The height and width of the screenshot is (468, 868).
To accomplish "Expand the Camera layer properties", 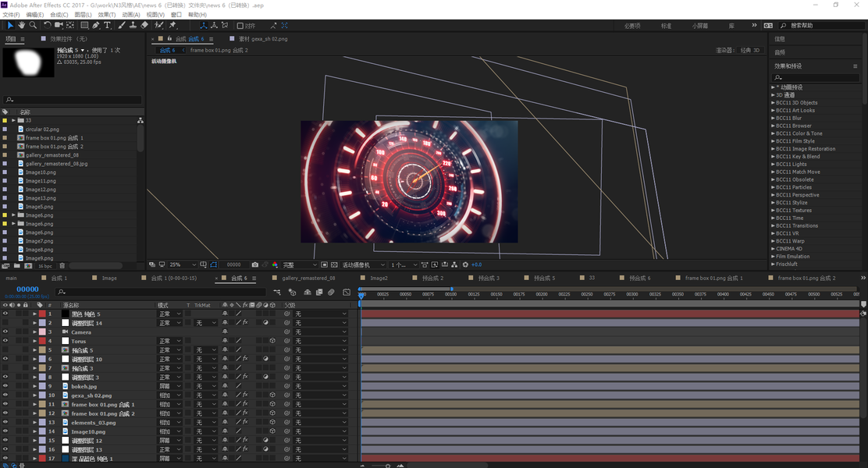I will [34, 332].
